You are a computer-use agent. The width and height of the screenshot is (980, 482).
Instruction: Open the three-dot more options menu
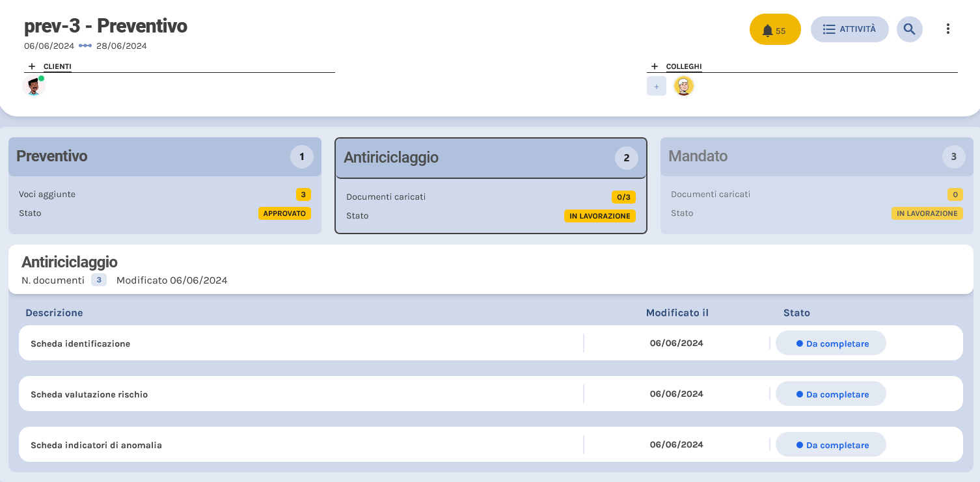tap(947, 29)
